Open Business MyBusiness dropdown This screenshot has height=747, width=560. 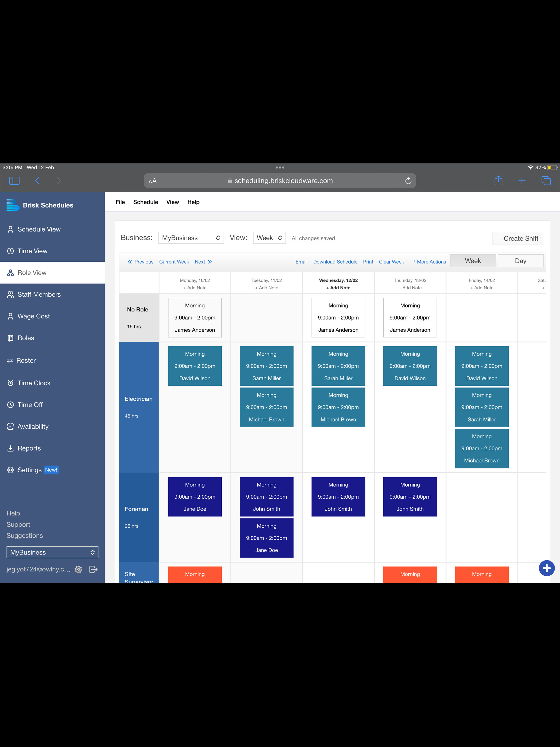coord(191,238)
